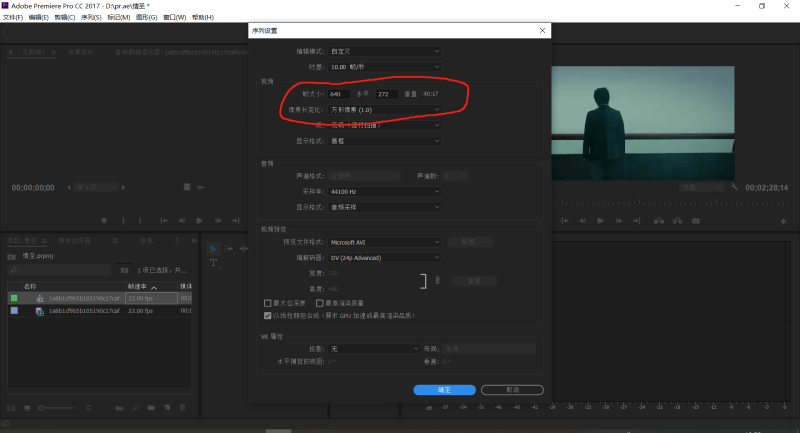Enable the 最大位深度 checkbox
This screenshot has height=433, width=800.
coord(268,303)
